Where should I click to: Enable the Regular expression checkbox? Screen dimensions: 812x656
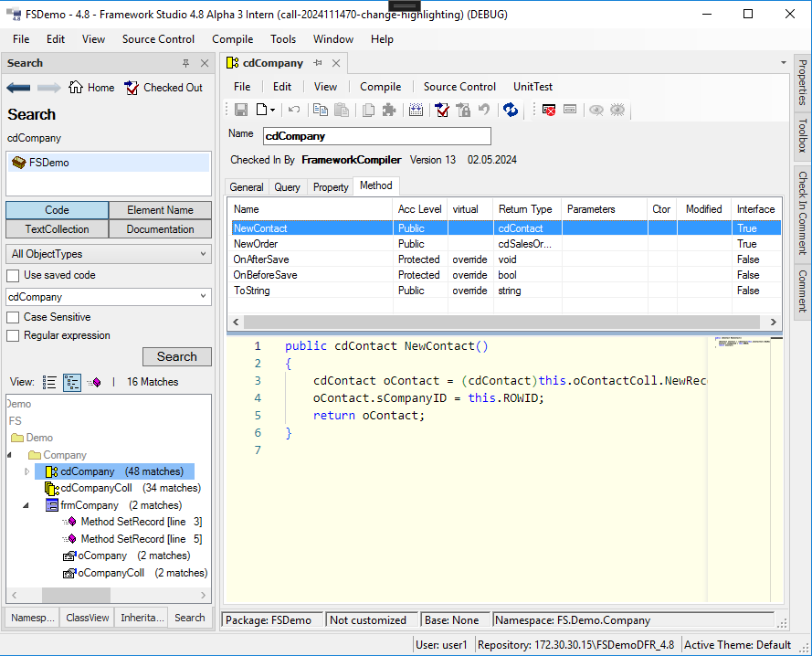[13, 336]
